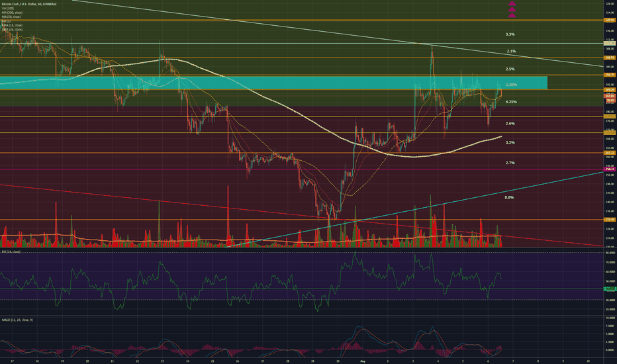Select the Vol (100) indicator label
The height and width of the screenshot is (364, 617).
click(8, 8)
